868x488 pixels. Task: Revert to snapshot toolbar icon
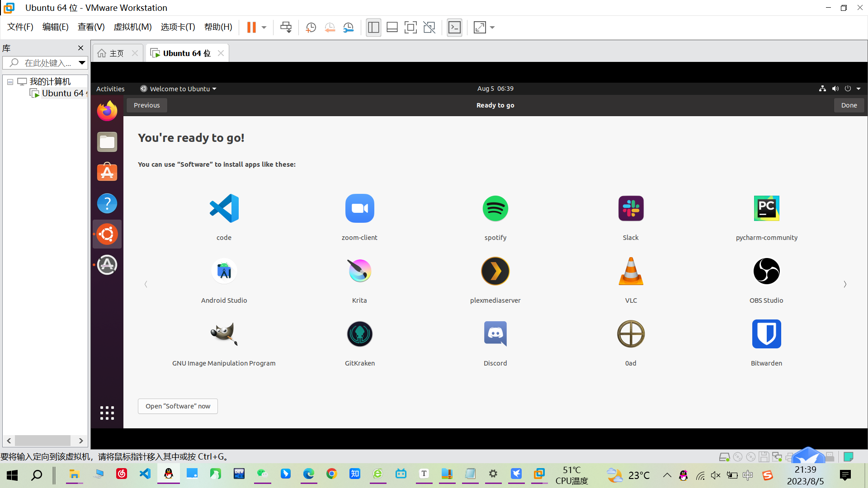coord(330,28)
